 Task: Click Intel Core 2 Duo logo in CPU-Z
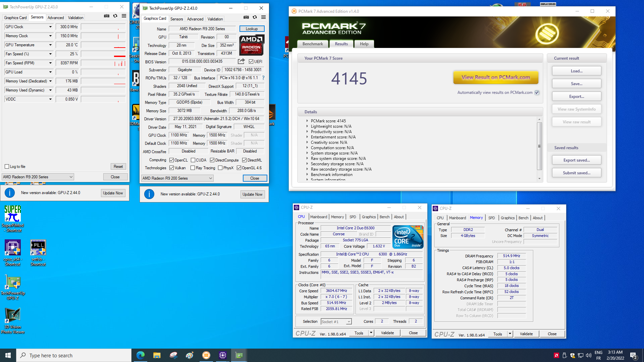[408, 237]
